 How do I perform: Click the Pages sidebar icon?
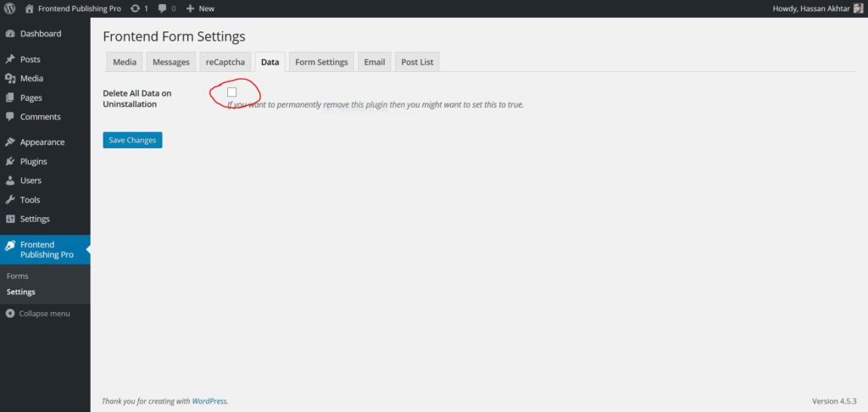coord(10,97)
